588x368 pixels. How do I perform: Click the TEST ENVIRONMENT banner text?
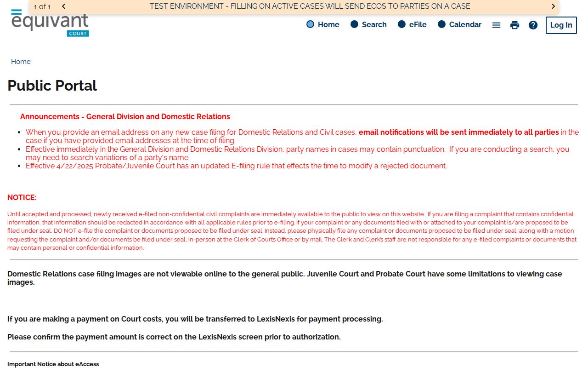click(x=310, y=6)
